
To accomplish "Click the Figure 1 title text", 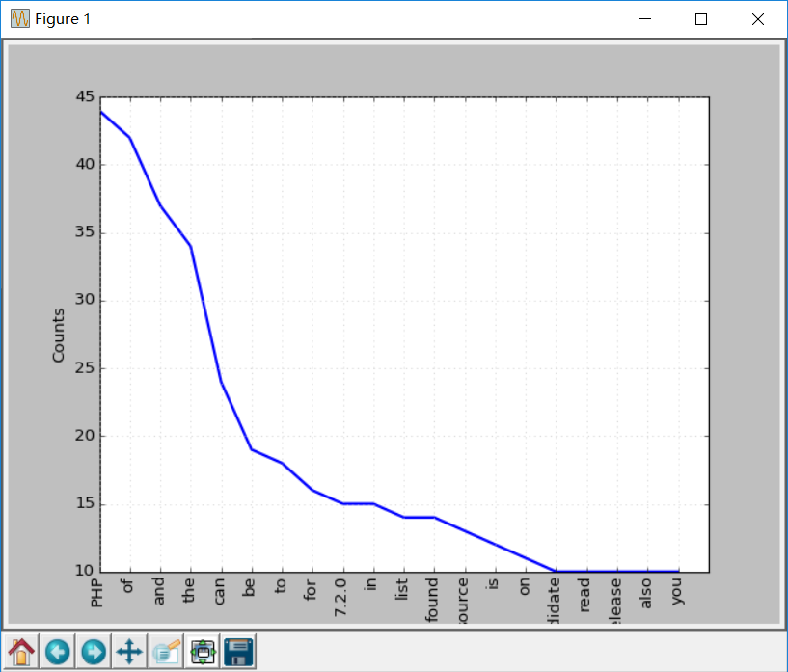I will [x=63, y=19].
